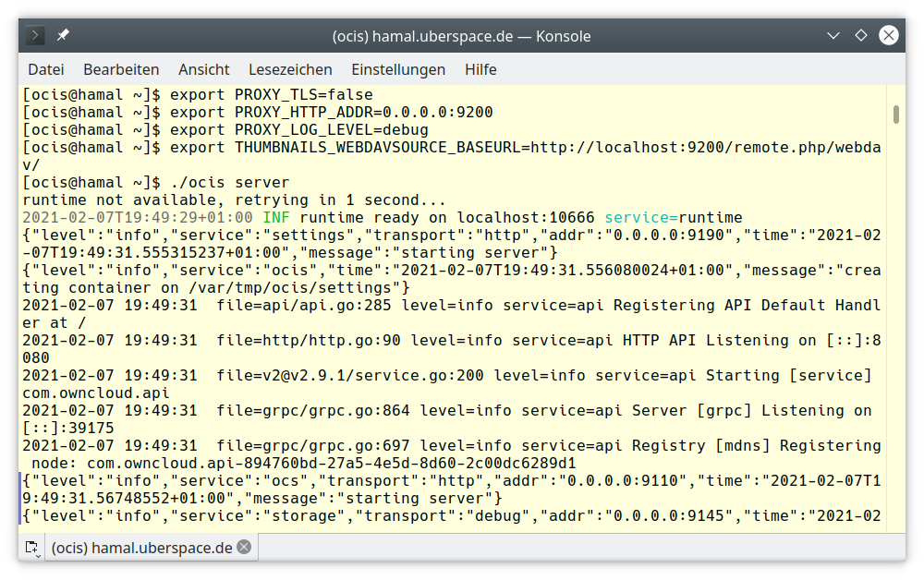Click 'file=grpc/grpc.go:864' log entry

click(313, 411)
